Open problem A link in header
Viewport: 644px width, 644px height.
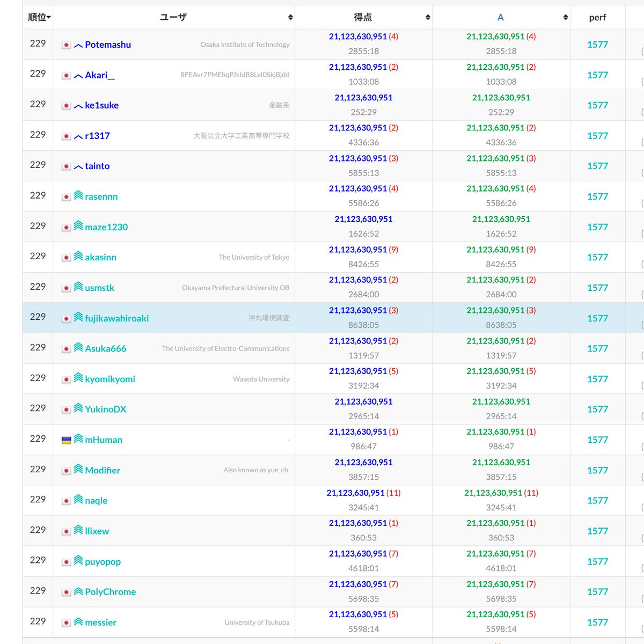click(501, 17)
